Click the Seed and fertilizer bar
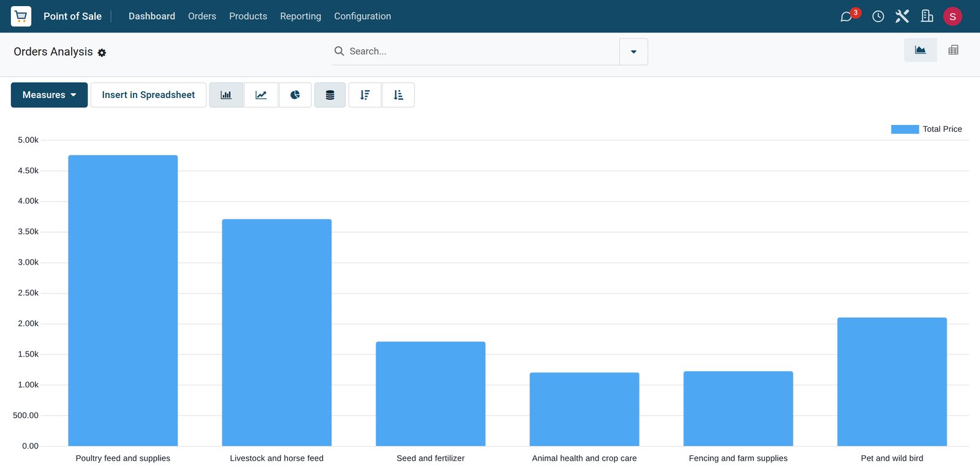 tap(431, 394)
